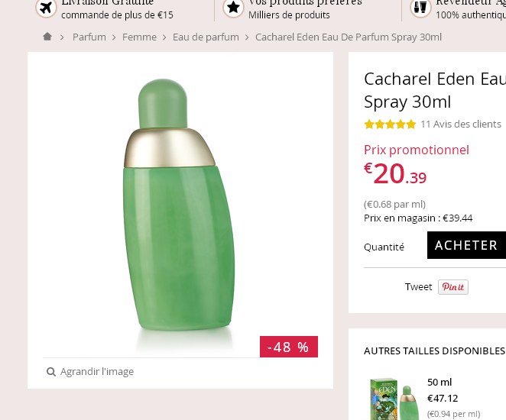
Task: Navigate to Eau de parfum breadcrumb
Action: 206,37
